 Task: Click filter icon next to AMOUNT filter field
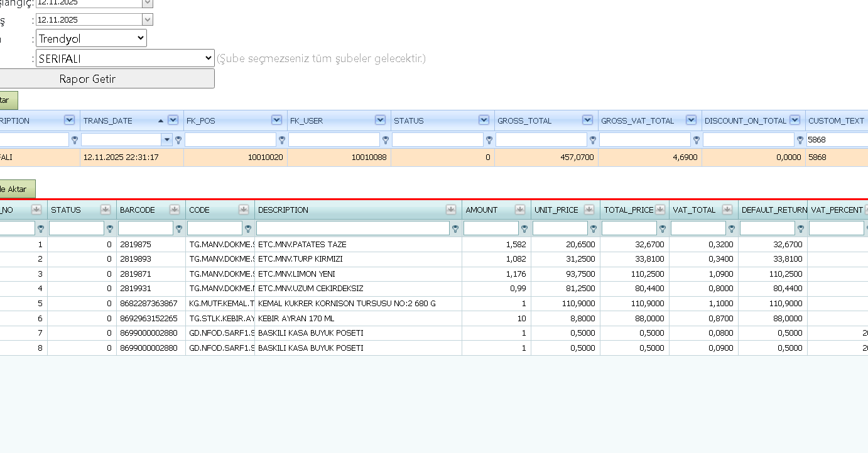524,229
